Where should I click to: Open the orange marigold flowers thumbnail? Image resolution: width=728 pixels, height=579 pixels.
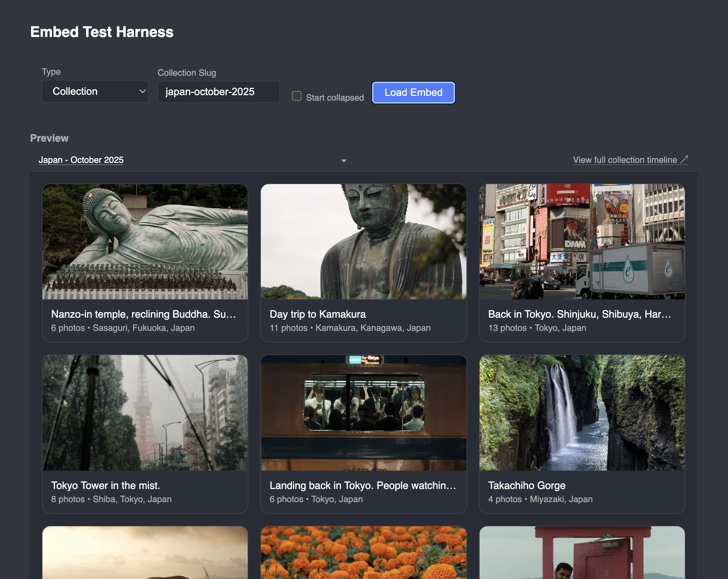[x=363, y=553]
